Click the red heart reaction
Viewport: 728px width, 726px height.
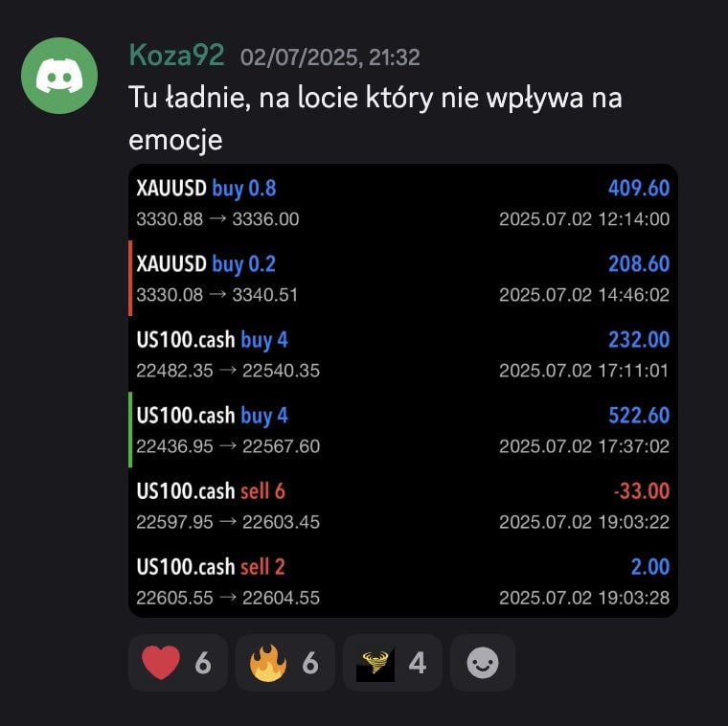(161, 663)
